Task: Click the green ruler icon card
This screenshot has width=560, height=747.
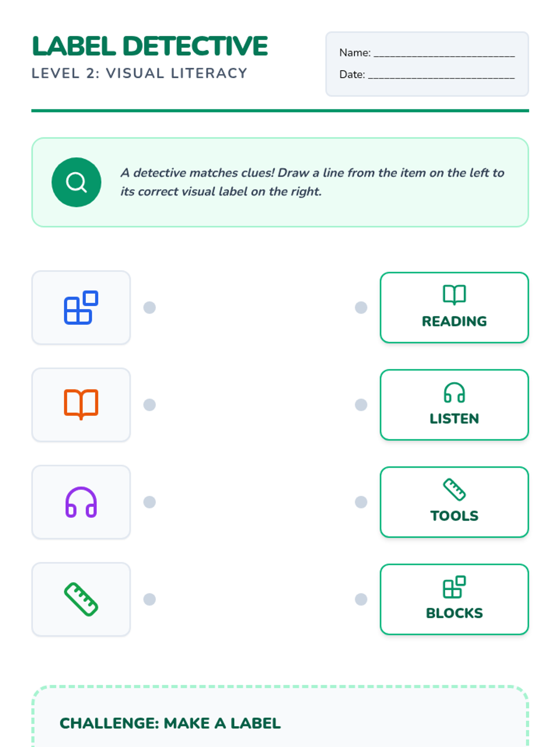Action: pos(81,599)
